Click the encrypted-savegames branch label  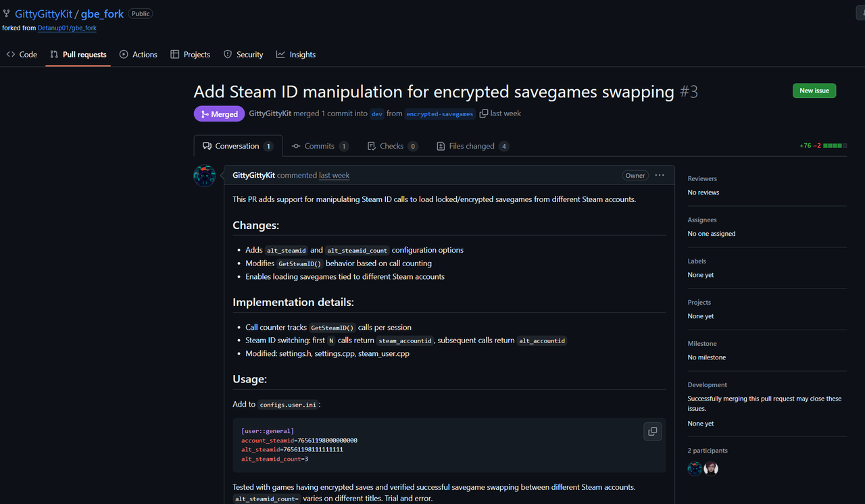click(440, 114)
